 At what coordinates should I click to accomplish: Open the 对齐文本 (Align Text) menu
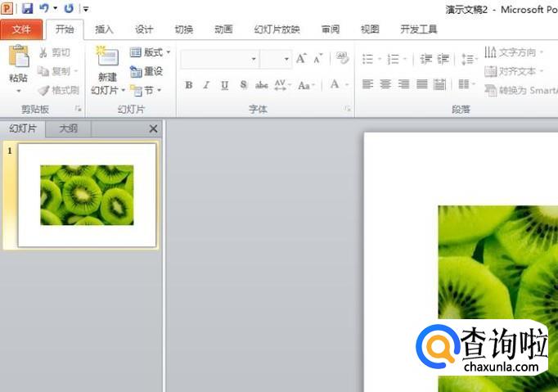pyautogui.click(x=514, y=71)
